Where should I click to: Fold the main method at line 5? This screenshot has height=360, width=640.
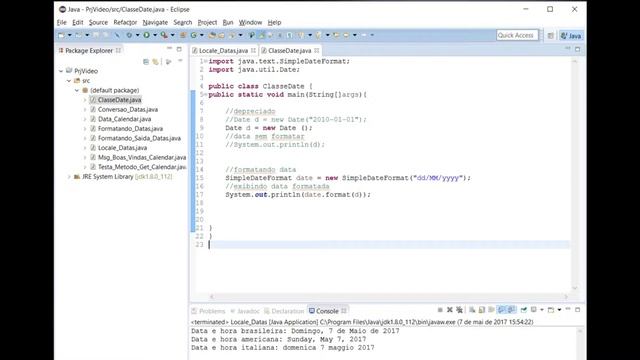pos(206,94)
